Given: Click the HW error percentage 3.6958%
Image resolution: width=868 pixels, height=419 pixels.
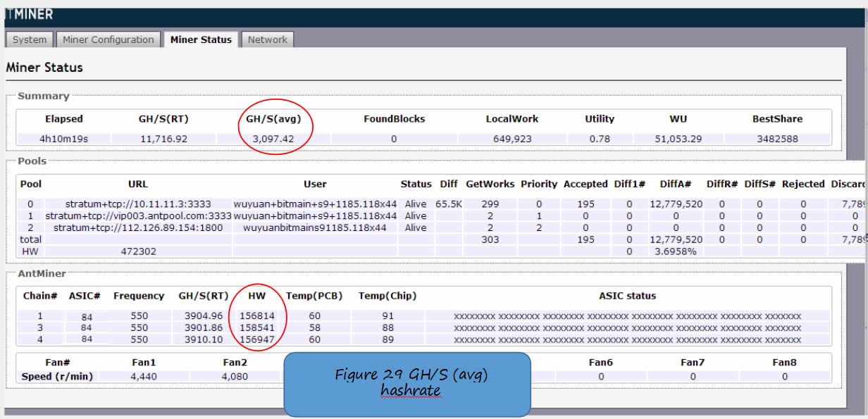Looking at the screenshot, I should (676, 251).
